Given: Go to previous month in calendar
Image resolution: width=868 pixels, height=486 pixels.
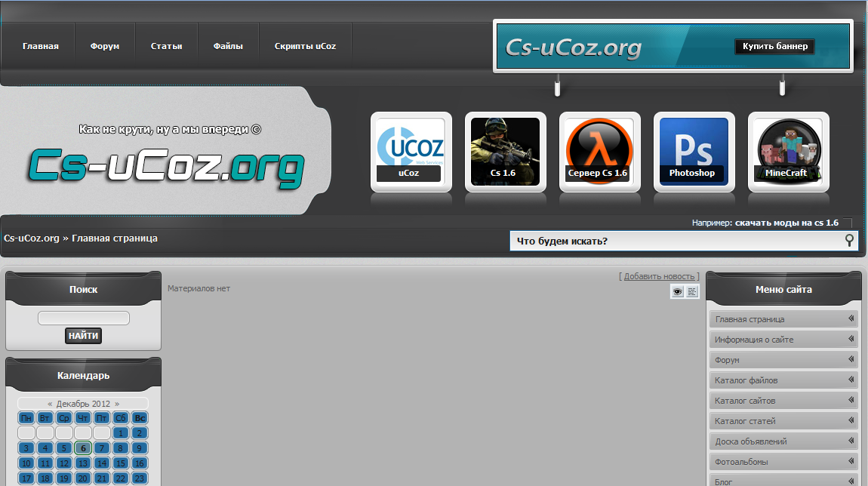Looking at the screenshot, I should tap(50, 404).
